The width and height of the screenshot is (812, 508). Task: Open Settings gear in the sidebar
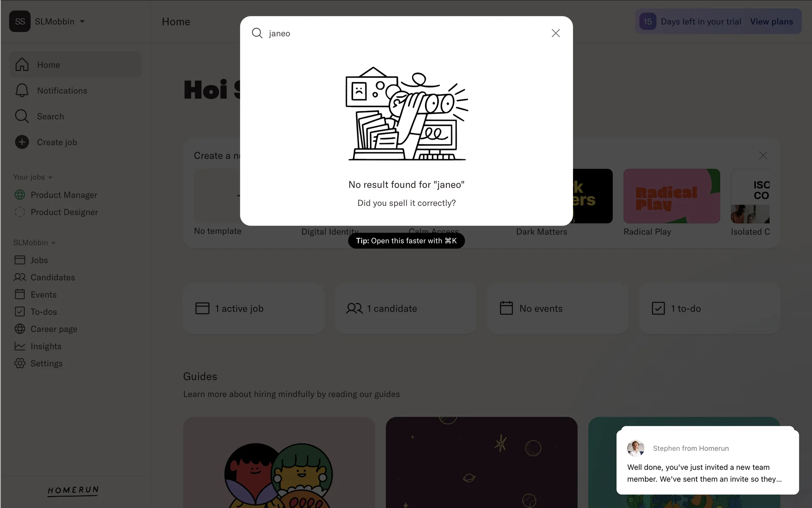[x=20, y=363]
